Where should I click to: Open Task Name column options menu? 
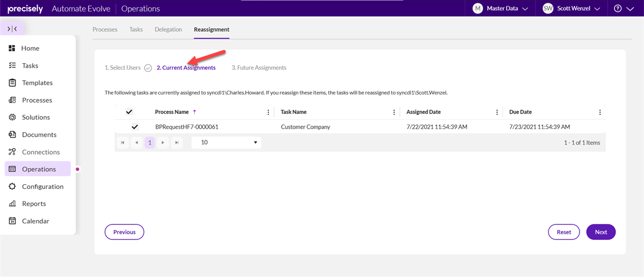click(394, 112)
